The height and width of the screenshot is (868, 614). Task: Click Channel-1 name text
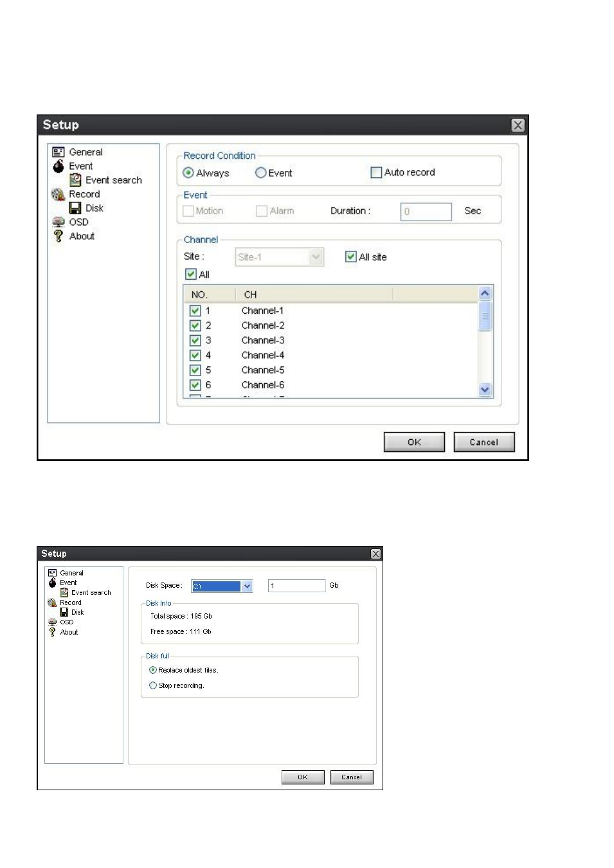[263, 311]
